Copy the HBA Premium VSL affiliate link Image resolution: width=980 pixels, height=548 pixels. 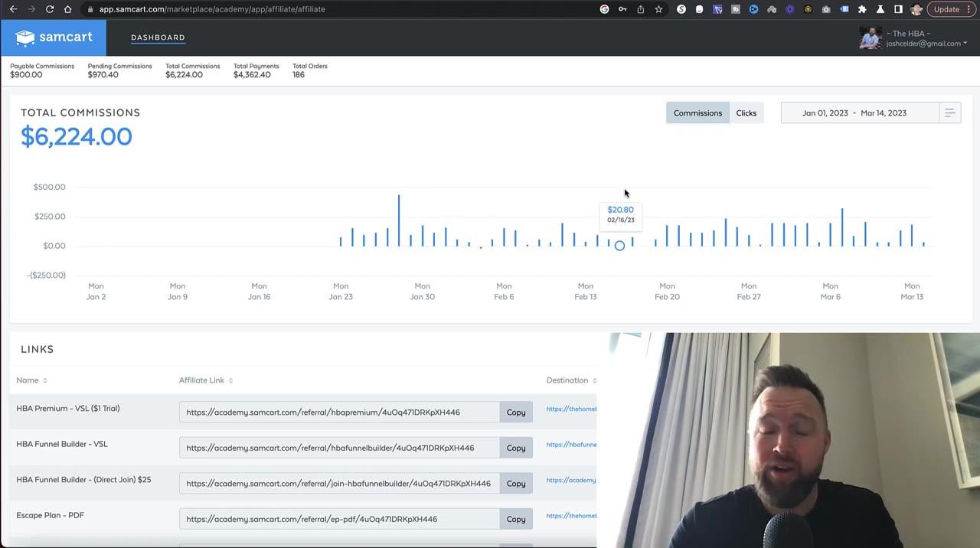516,412
